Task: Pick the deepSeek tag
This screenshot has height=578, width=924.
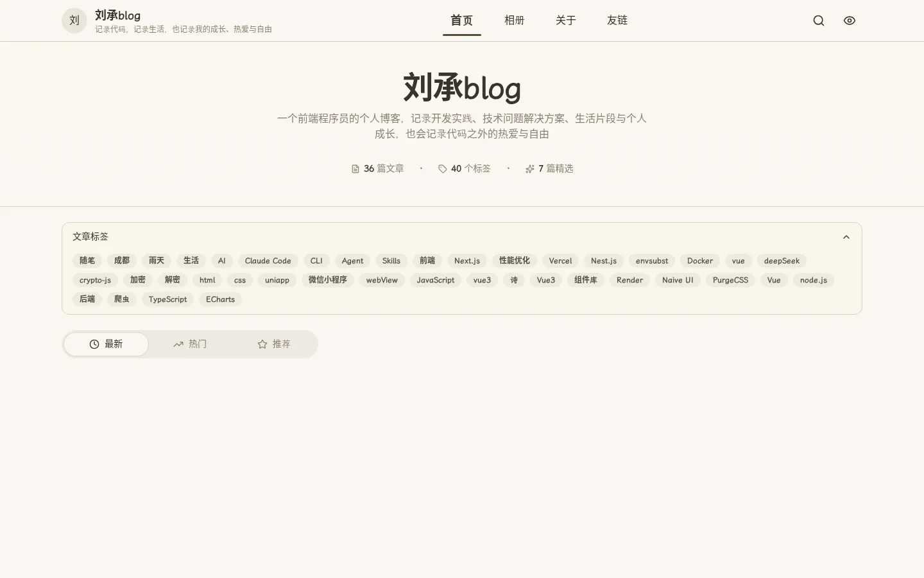Action: pyautogui.click(x=782, y=261)
